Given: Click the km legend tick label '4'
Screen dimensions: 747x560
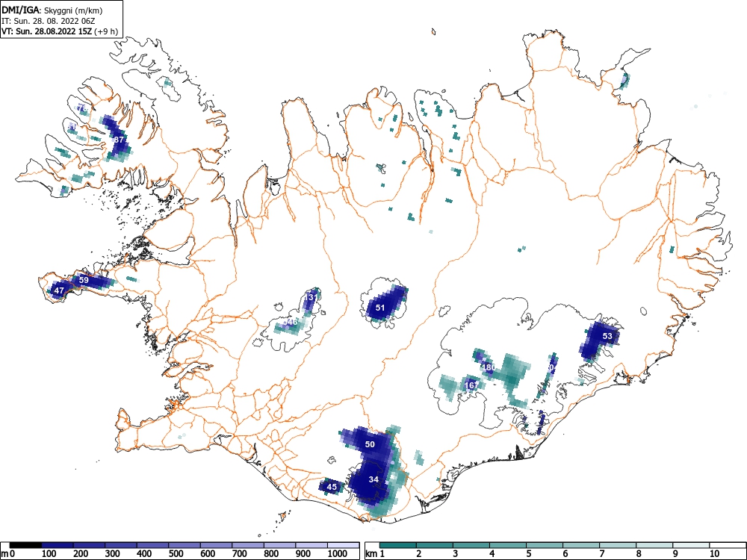Looking at the screenshot, I should pyautogui.click(x=492, y=554).
